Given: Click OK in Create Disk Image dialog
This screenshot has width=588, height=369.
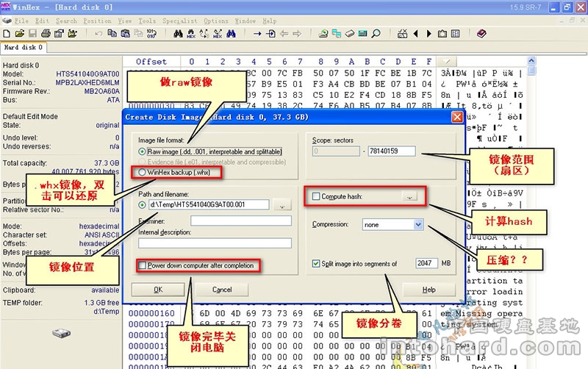Looking at the screenshot, I should tap(158, 290).
